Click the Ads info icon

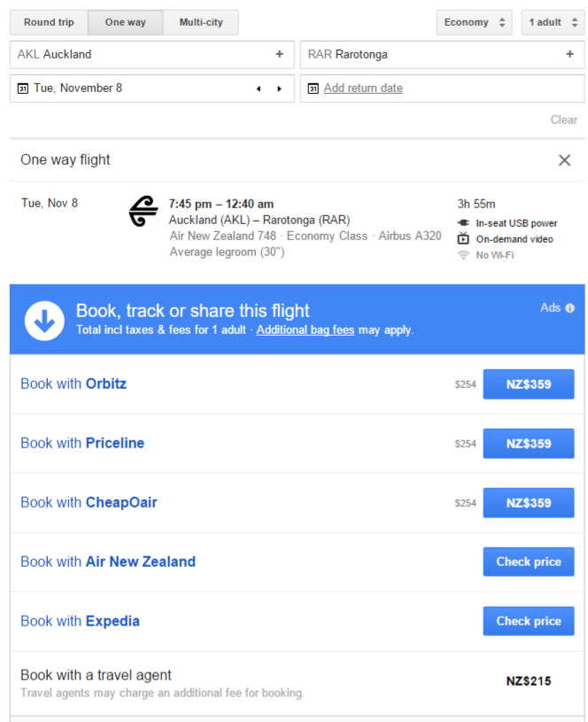tap(569, 308)
